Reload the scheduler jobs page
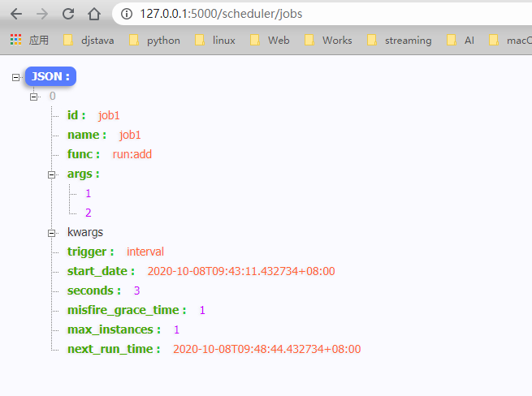 tap(68, 14)
